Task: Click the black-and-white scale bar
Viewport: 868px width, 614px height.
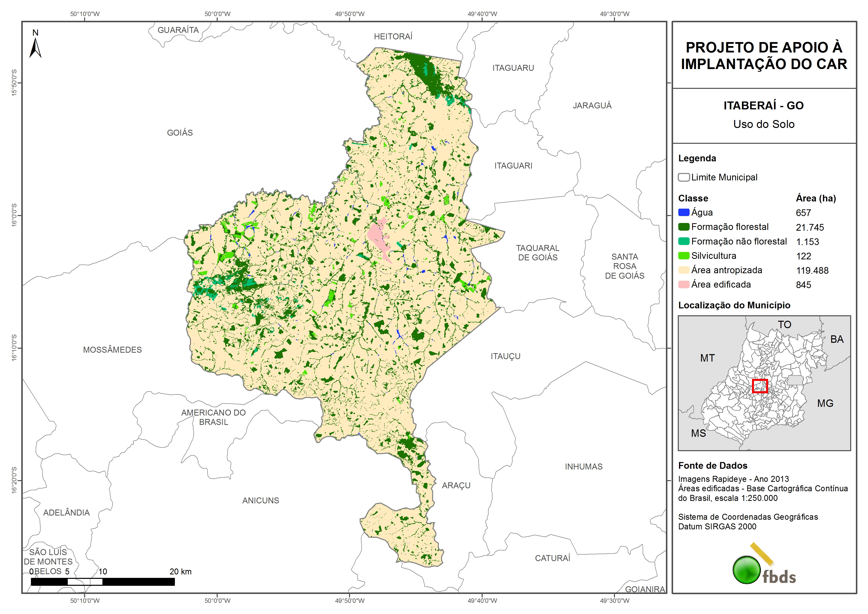Action: tap(102, 582)
